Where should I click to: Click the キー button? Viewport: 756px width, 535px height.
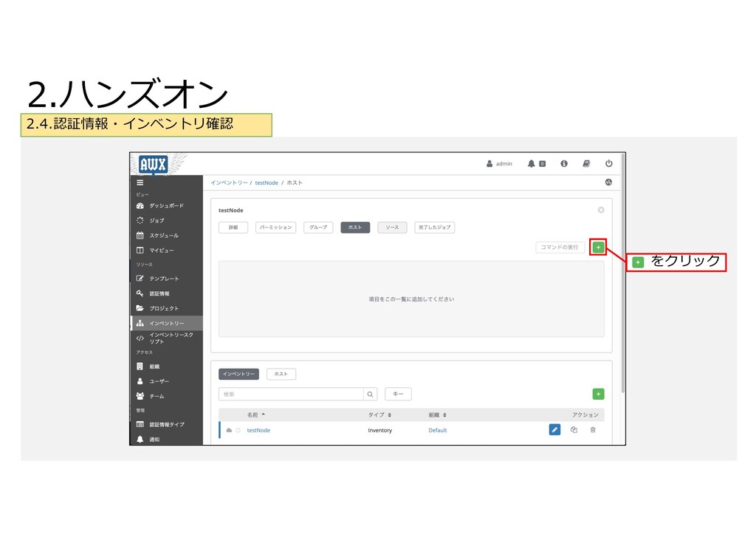click(x=398, y=394)
